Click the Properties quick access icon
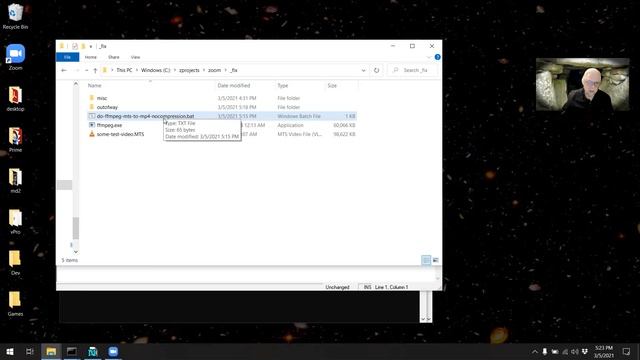The image size is (640, 360). tap(75, 46)
